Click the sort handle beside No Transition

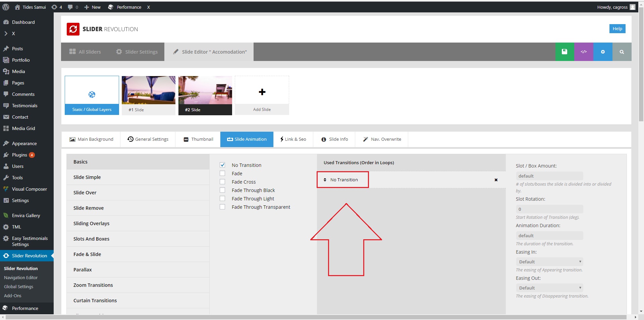pyautogui.click(x=325, y=180)
